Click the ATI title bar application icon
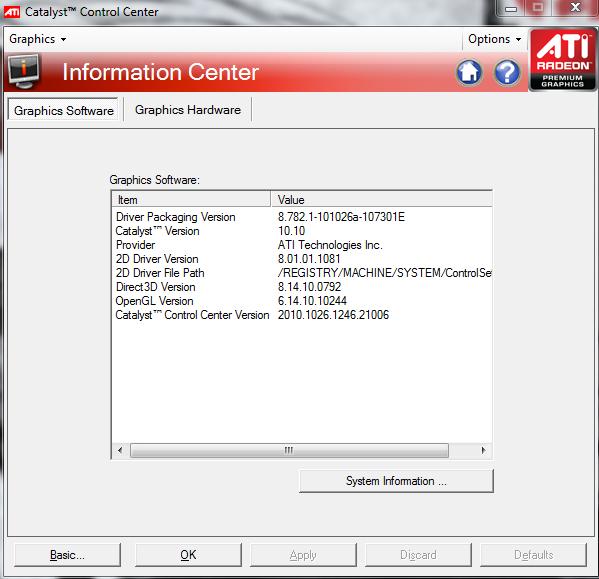599x579 pixels. click(11, 12)
